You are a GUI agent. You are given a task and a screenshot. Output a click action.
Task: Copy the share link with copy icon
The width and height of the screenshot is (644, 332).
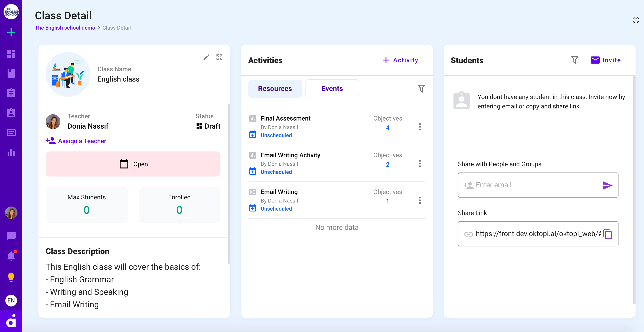pyautogui.click(x=608, y=234)
